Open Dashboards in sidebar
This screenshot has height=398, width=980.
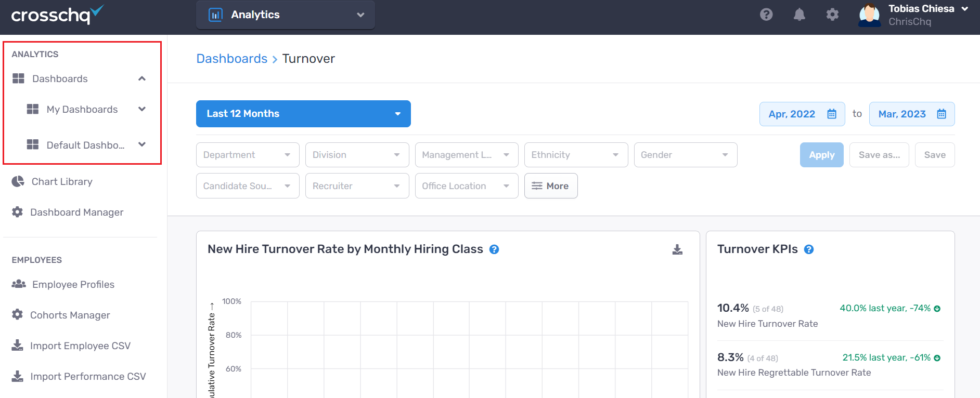(x=60, y=78)
